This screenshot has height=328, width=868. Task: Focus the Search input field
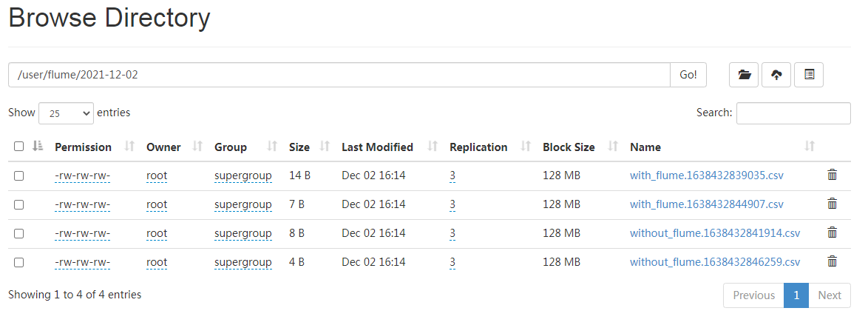[x=793, y=113]
